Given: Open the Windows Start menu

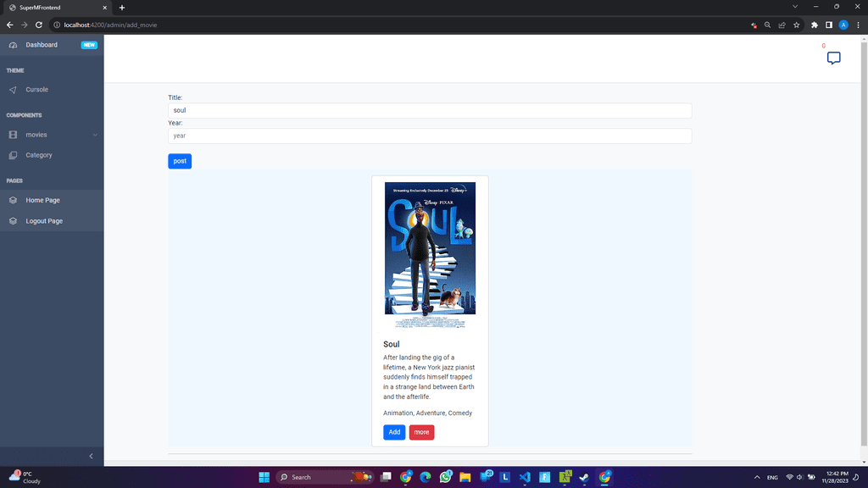Looking at the screenshot, I should [264, 477].
